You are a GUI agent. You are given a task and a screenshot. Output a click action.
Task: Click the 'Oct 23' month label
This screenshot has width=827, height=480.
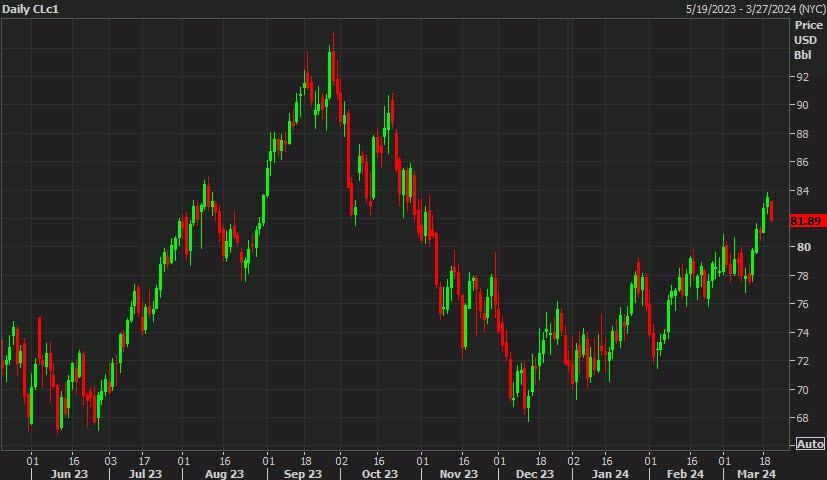(380, 474)
